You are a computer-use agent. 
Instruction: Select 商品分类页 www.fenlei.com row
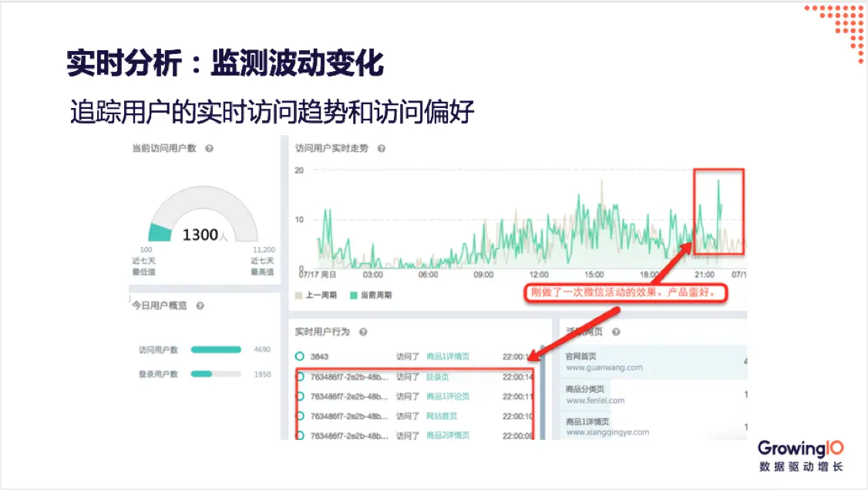(x=654, y=394)
